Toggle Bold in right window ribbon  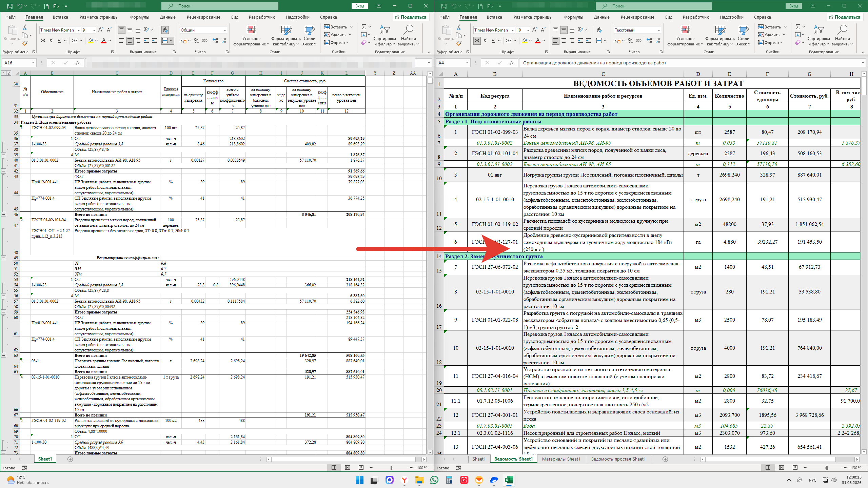(x=477, y=41)
